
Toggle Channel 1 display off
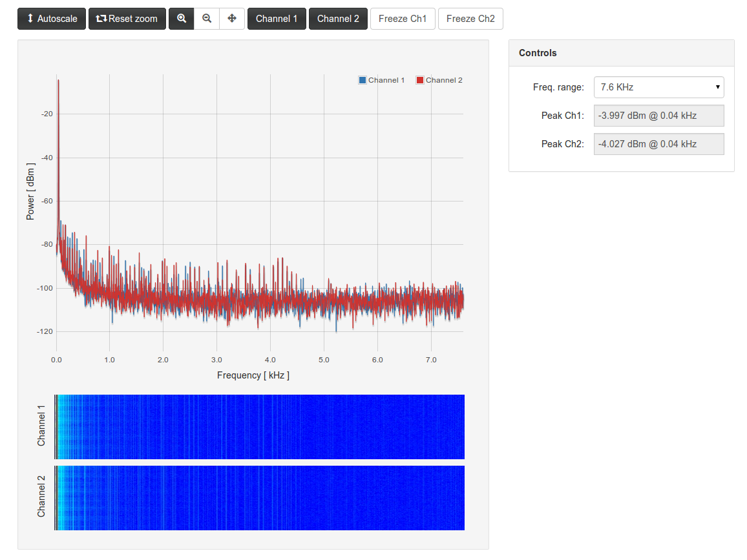coord(277,19)
